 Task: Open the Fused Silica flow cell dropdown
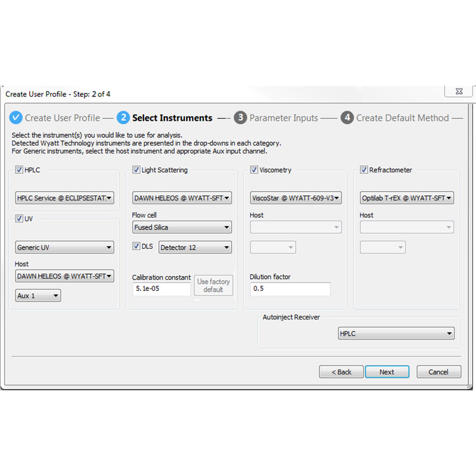click(182, 227)
